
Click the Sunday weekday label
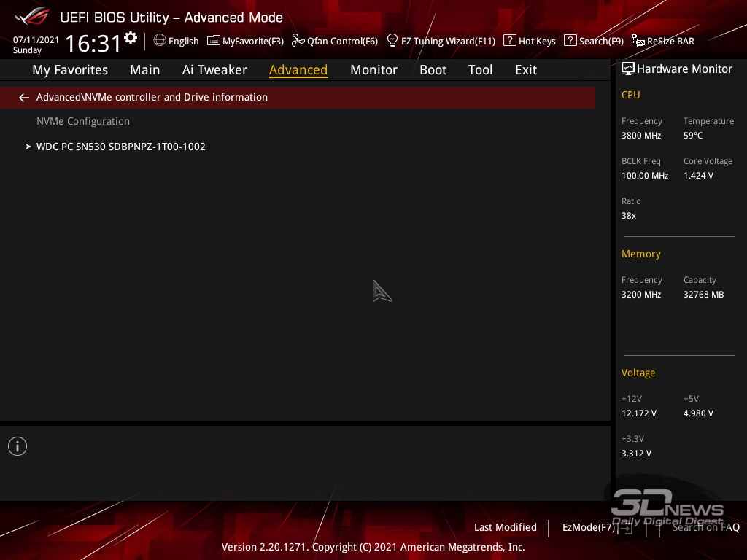pos(27,50)
